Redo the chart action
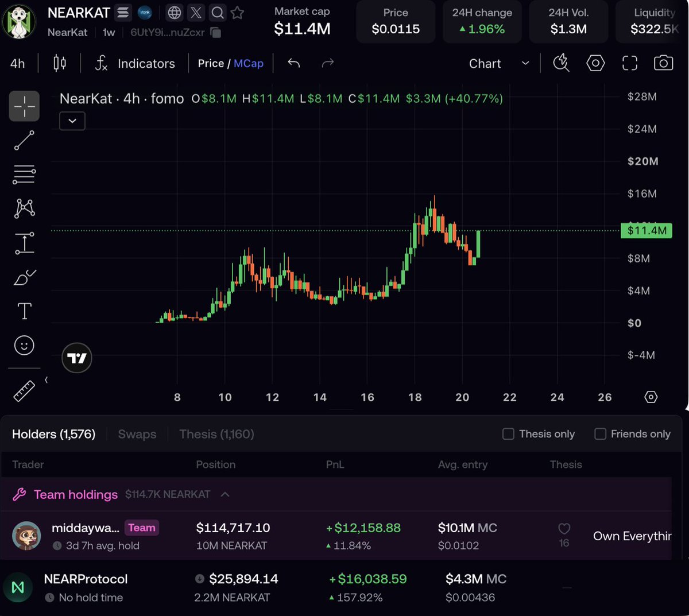This screenshot has height=616, width=689. [328, 63]
